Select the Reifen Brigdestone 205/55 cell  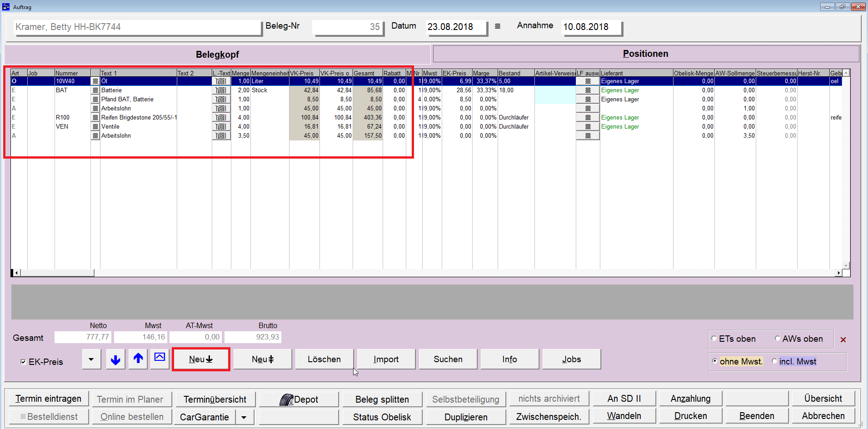tap(139, 117)
